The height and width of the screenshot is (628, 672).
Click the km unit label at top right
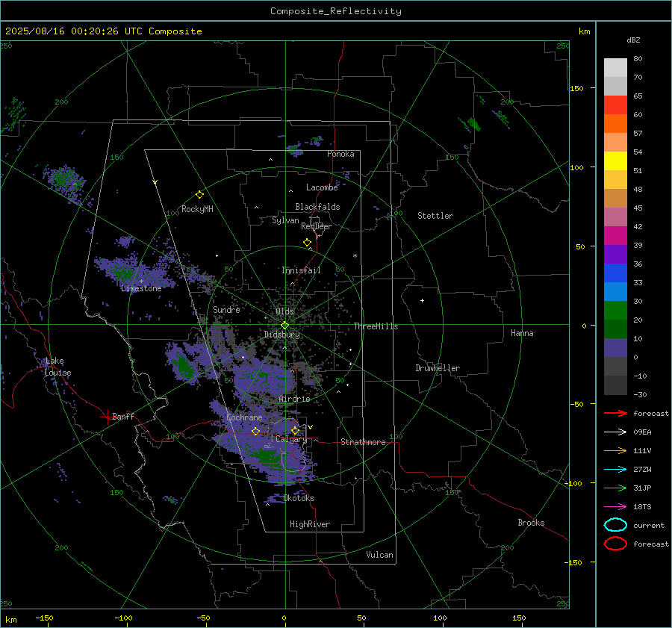584,31
